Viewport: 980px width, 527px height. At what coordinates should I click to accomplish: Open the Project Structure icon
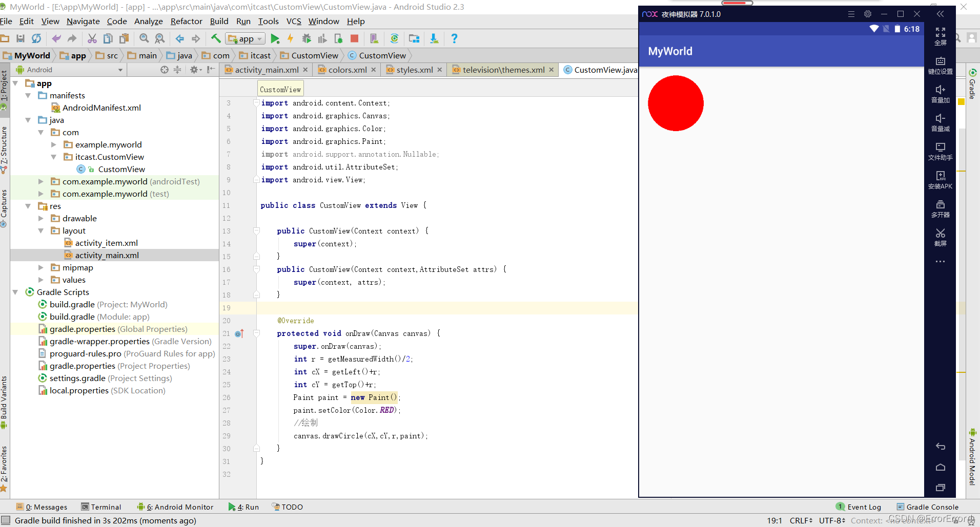[414, 38]
